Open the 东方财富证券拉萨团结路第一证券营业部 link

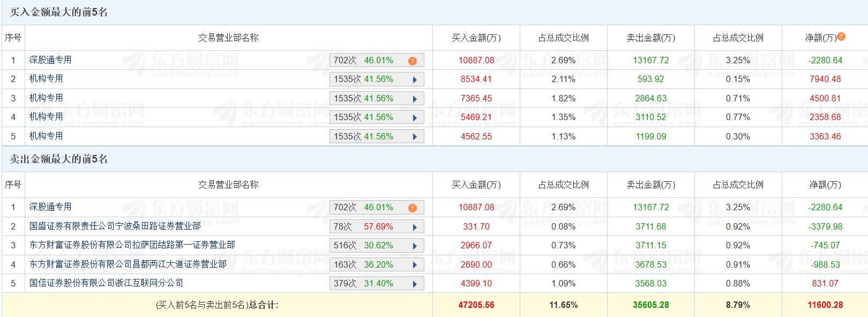(x=132, y=245)
